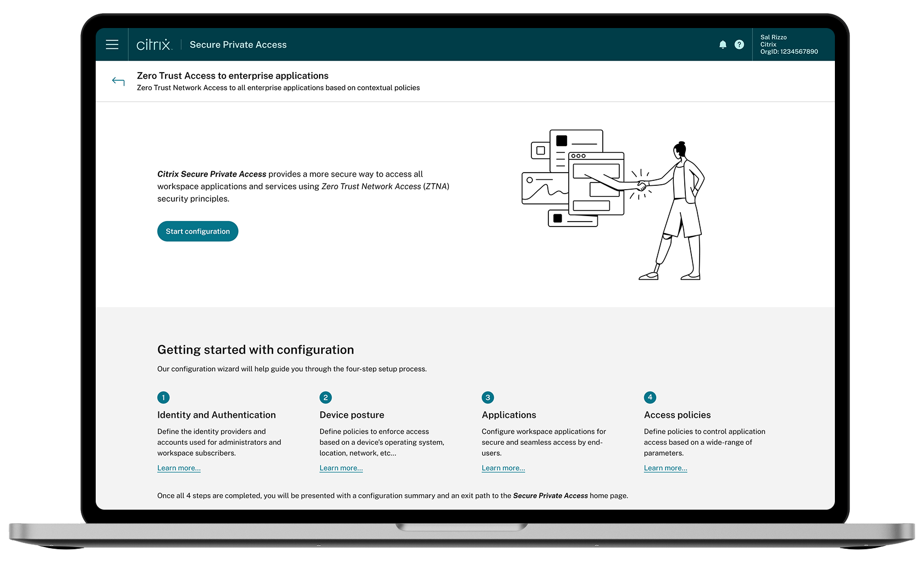
Task: Open the help question mark icon
Action: (x=739, y=45)
